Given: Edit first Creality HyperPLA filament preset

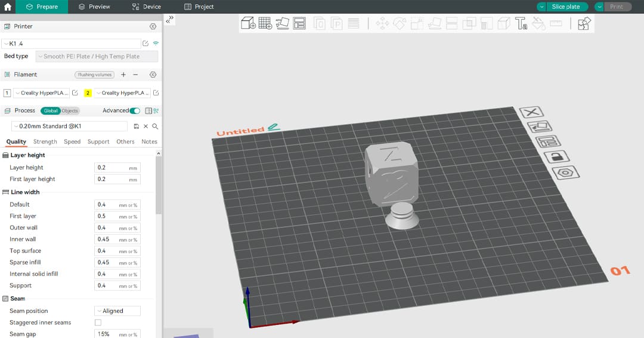Looking at the screenshot, I should pyautogui.click(x=75, y=93).
